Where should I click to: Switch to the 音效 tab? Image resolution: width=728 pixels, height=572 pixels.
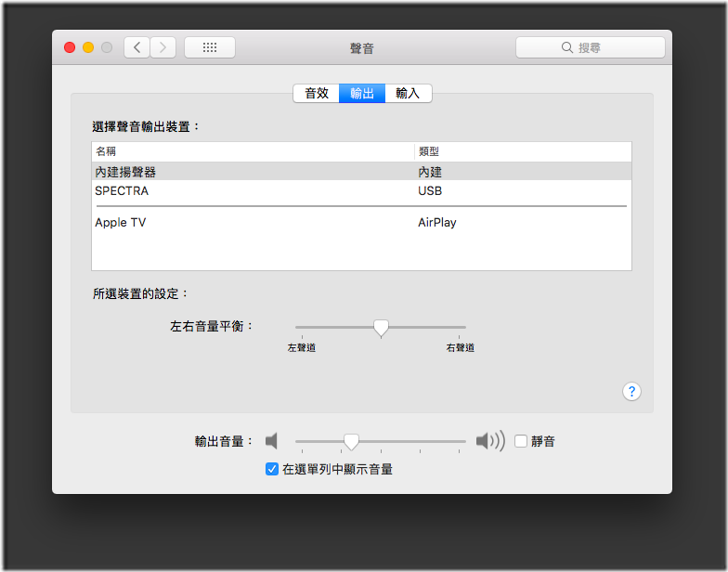tap(317, 93)
